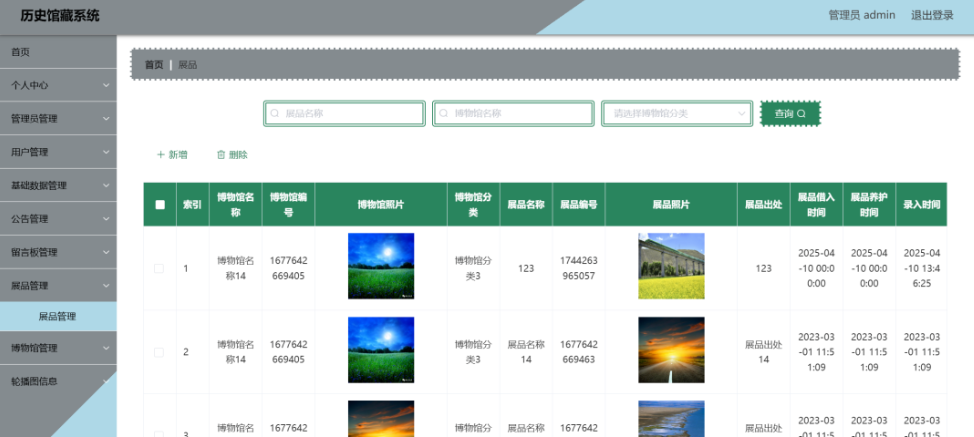Image resolution: width=974 pixels, height=437 pixels.
Task: Click the magnifier icon in 展品名称 search field
Action: (x=275, y=114)
